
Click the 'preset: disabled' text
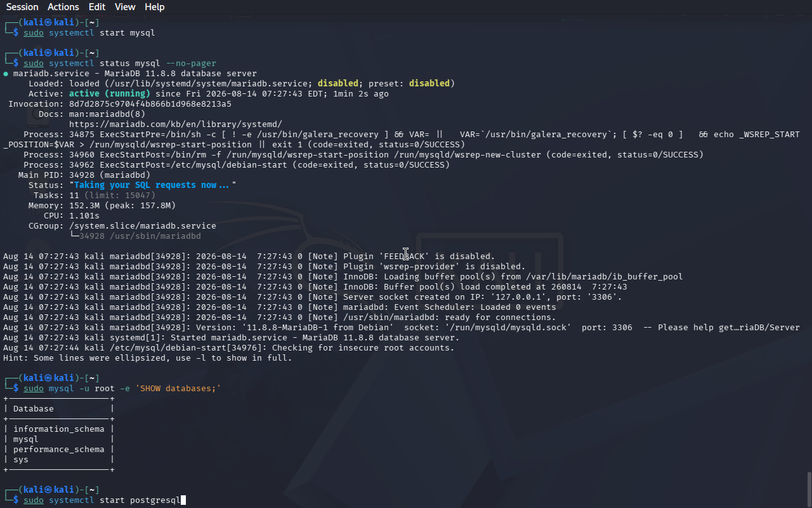tap(409, 84)
